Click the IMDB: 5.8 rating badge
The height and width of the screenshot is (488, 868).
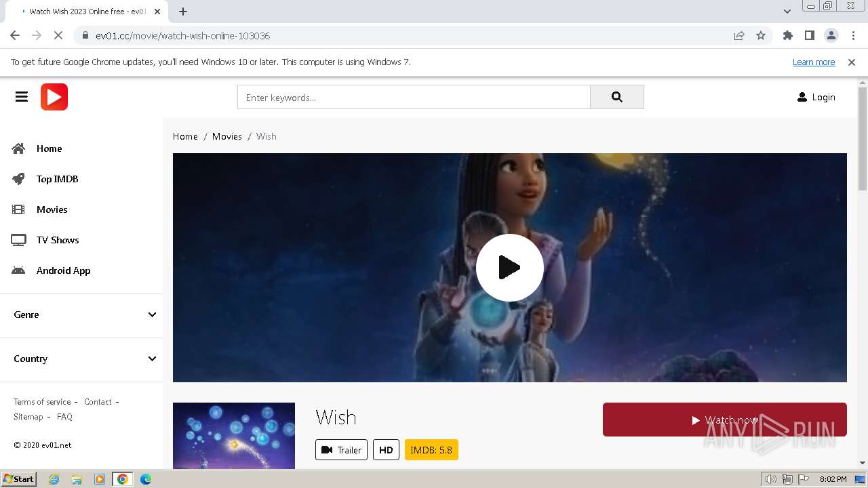point(431,450)
